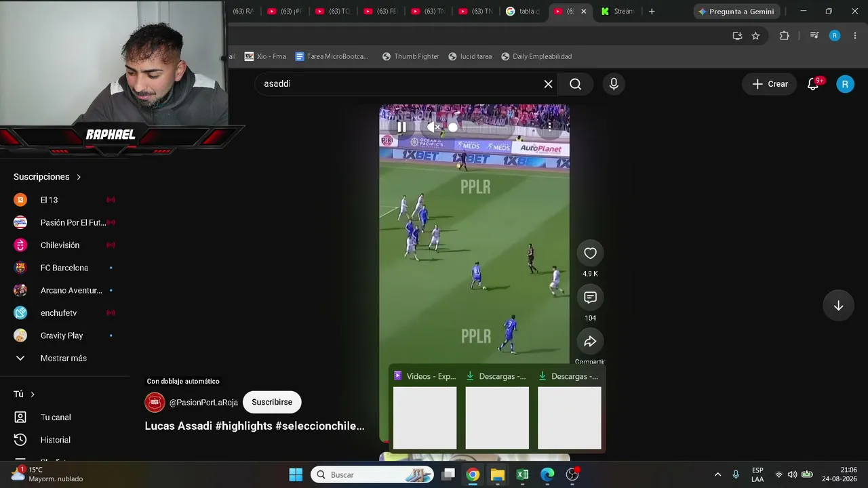
Task: Show hidden system tray icons
Action: [717, 474]
